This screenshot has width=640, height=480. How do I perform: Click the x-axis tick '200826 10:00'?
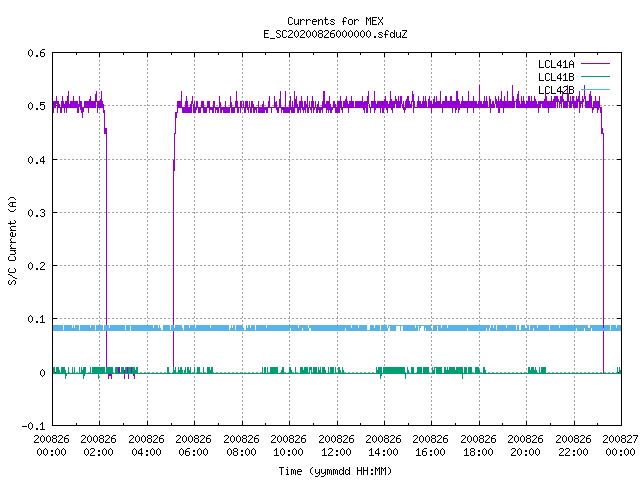(289, 446)
